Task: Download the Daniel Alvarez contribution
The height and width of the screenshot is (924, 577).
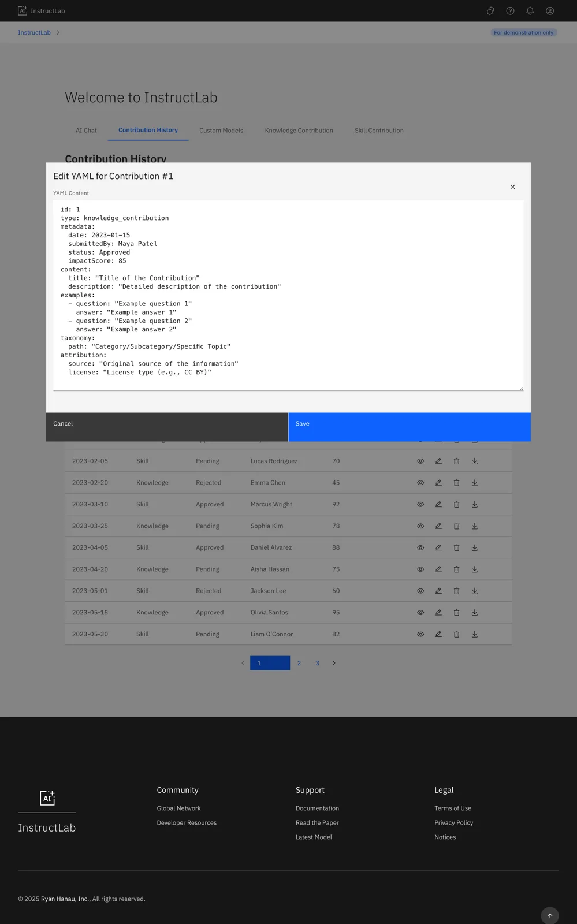Action: click(x=475, y=548)
